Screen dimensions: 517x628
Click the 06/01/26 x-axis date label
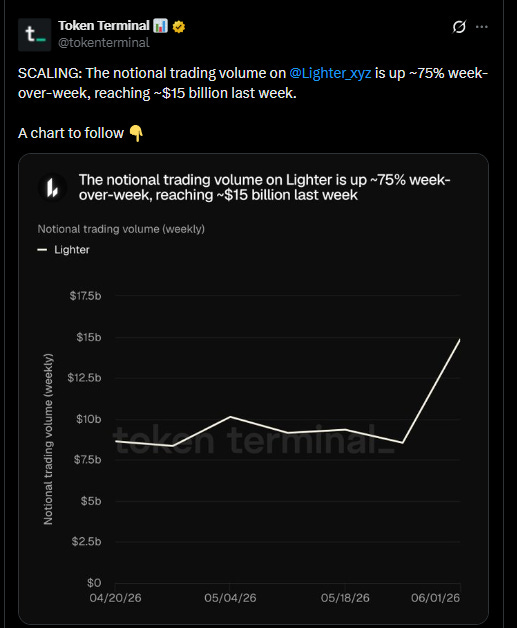tap(435, 598)
